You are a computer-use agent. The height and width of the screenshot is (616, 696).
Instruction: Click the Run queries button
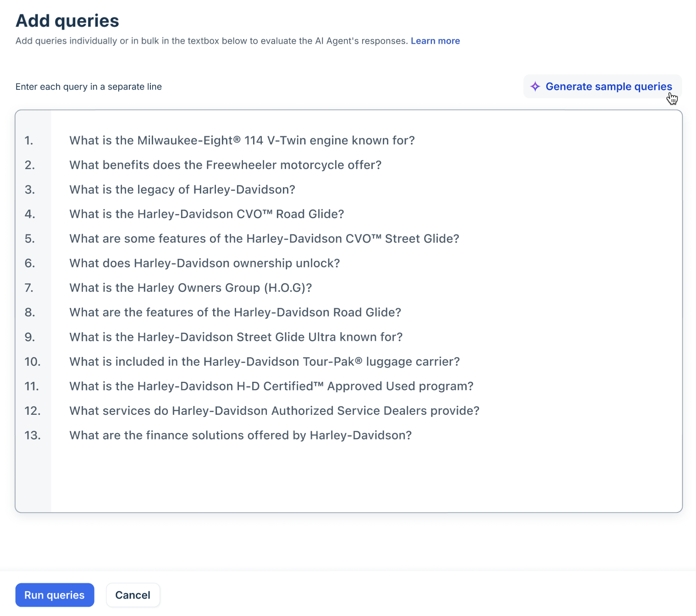[55, 595]
